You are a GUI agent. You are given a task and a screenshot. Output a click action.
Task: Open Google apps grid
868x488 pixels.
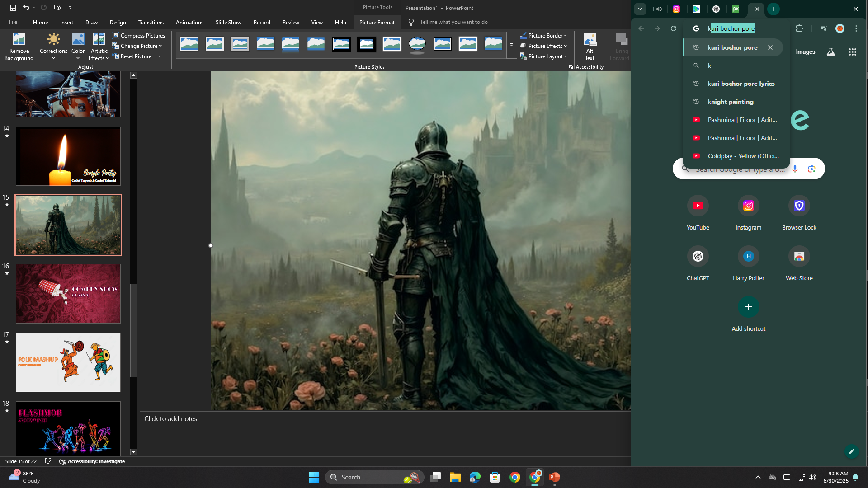pyautogui.click(x=853, y=52)
